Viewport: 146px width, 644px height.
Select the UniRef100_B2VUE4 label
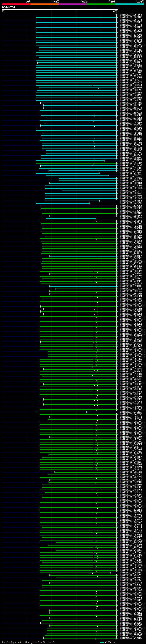tap(131, 206)
